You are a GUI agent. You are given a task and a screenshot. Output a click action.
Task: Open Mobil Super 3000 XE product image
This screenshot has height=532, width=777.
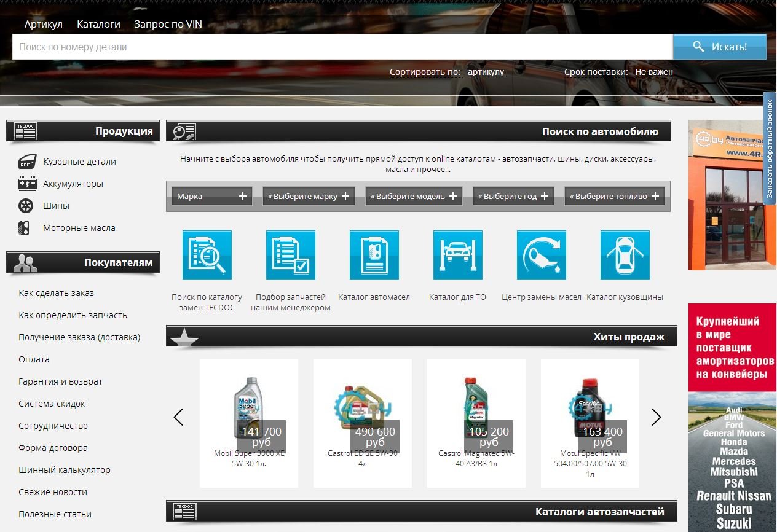coord(249,407)
